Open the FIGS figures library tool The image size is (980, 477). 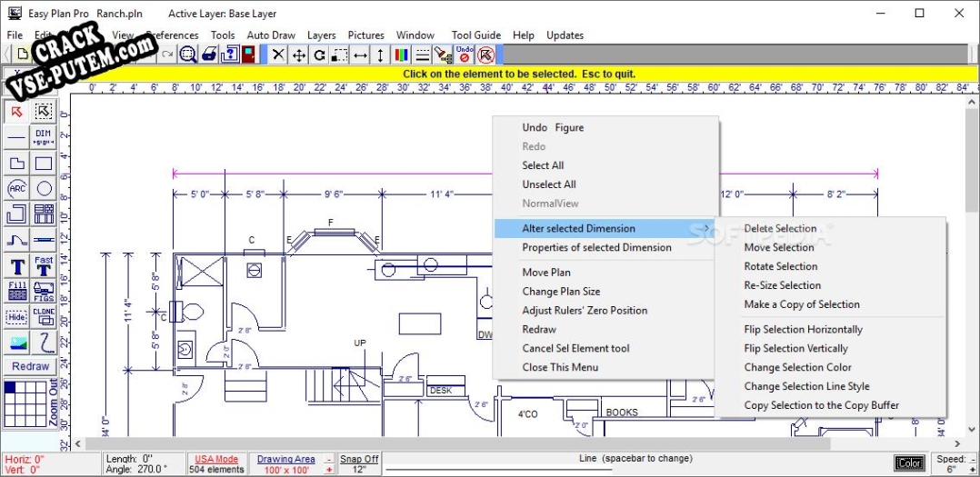pos(44,291)
